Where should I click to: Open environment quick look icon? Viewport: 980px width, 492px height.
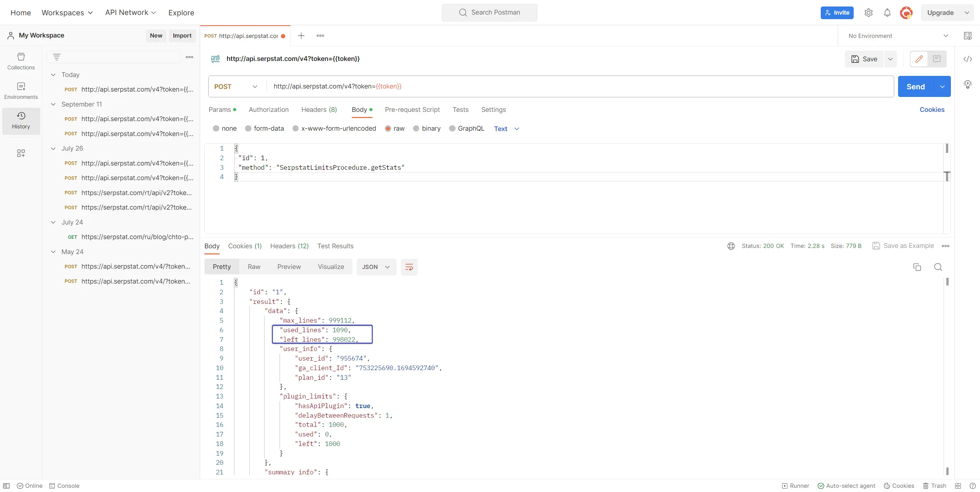coord(968,36)
